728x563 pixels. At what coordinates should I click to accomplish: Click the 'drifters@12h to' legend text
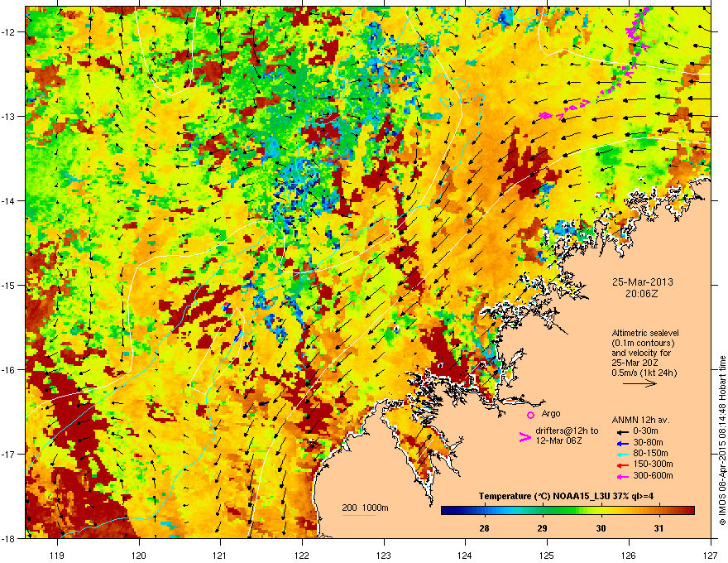click(x=567, y=431)
